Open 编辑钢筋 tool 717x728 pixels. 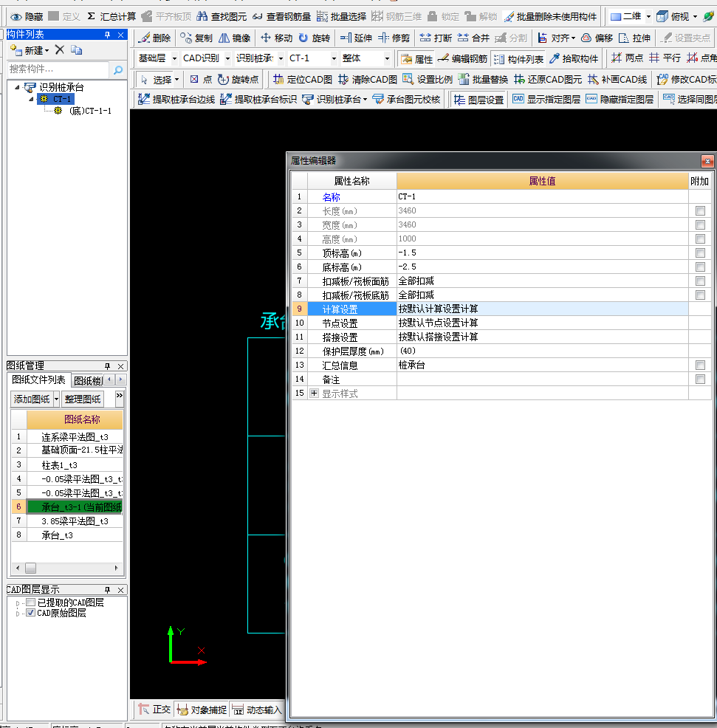coord(462,58)
